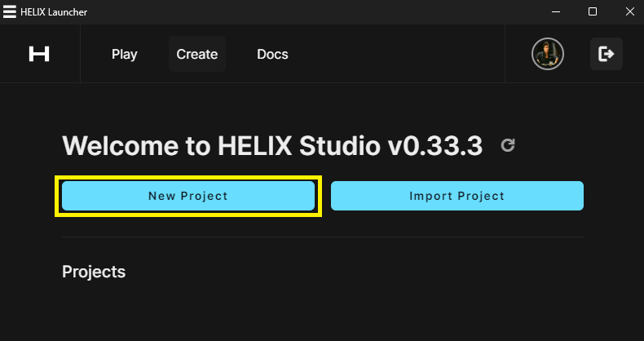This screenshot has height=341, width=644.
Task: Click the empty area below Projects heading
Action: 322,314
